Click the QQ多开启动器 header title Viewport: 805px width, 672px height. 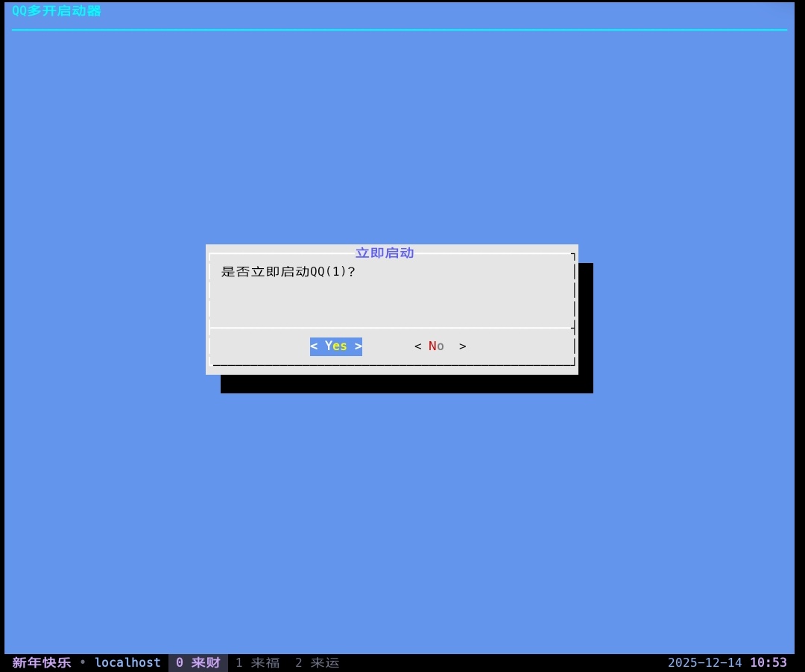pos(57,11)
